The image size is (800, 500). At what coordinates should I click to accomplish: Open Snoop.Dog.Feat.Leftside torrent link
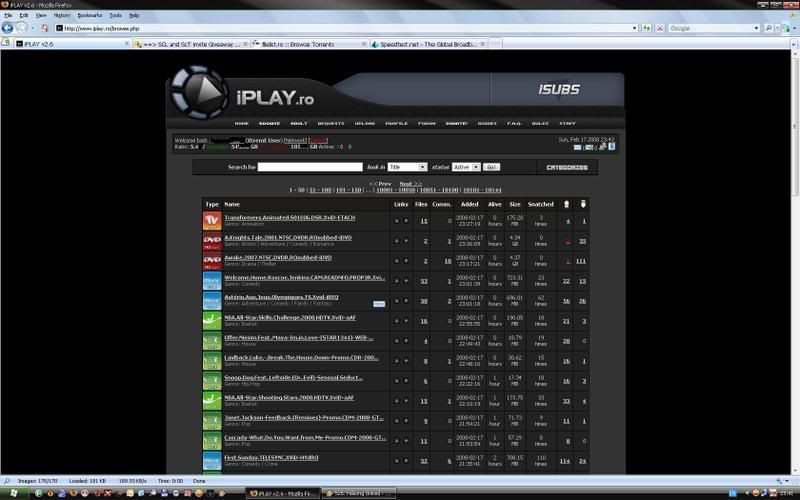click(293, 378)
